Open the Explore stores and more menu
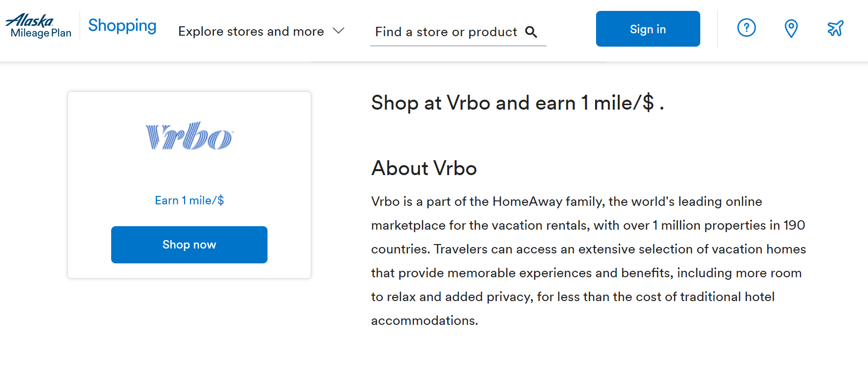The image size is (868, 373). tap(251, 31)
